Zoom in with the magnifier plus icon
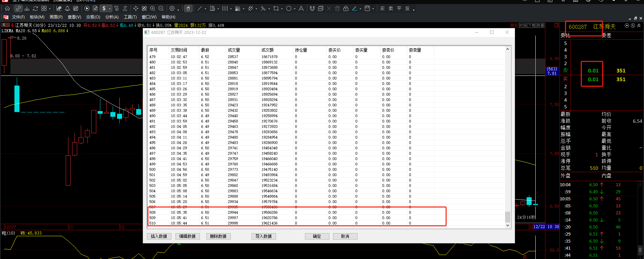This screenshot has width=644, height=259. coord(153,8)
